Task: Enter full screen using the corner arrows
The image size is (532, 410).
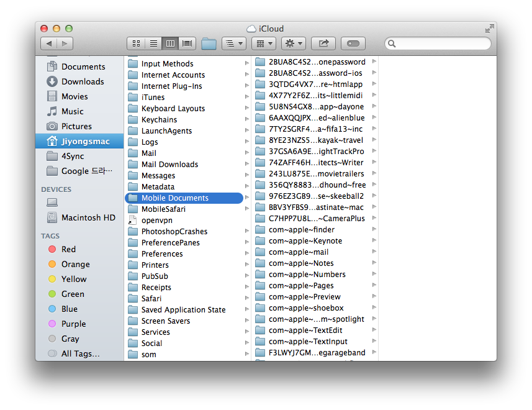Action: (489, 29)
